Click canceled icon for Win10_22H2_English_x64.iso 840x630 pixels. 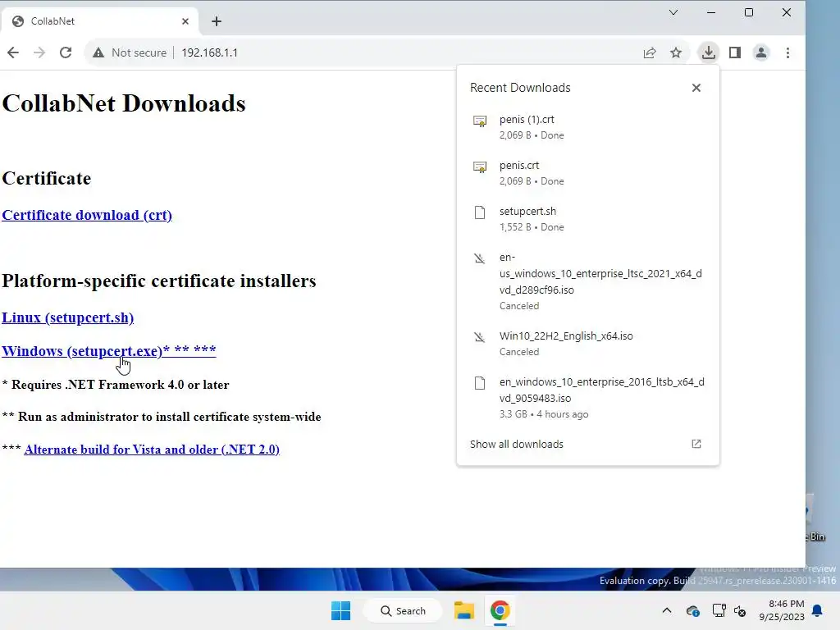(479, 337)
